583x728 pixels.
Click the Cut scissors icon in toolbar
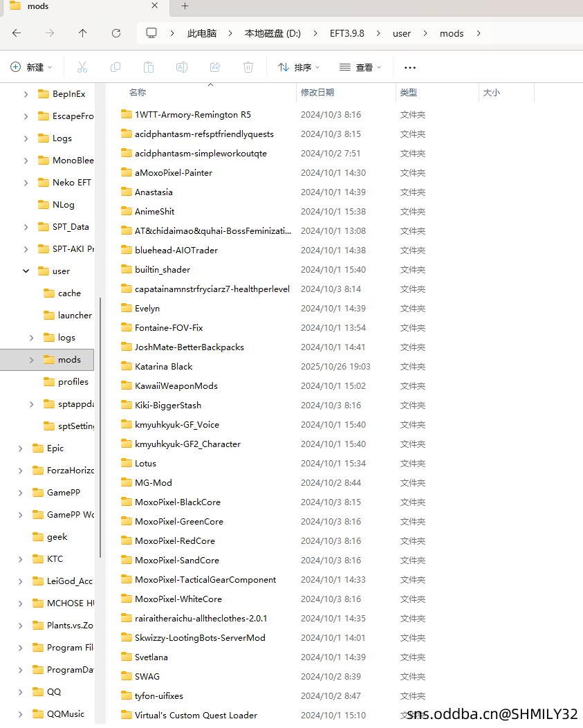pos(82,67)
